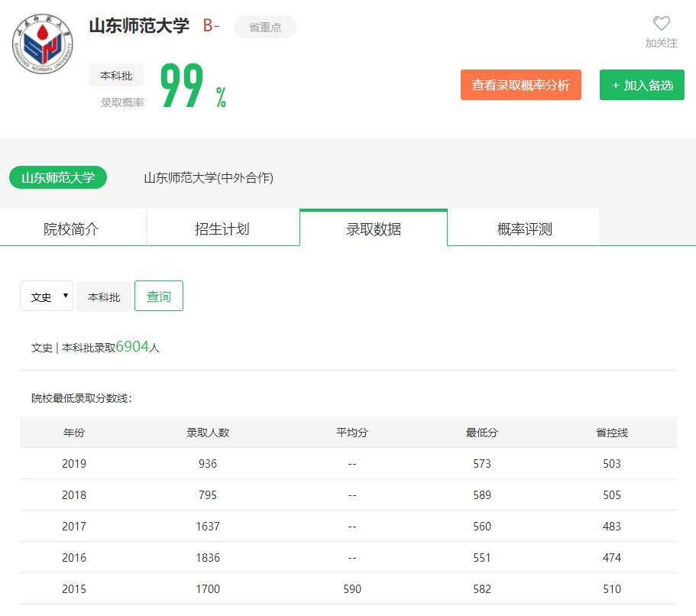Add school via 加入备选 button
The image size is (696, 616).
tap(642, 85)
